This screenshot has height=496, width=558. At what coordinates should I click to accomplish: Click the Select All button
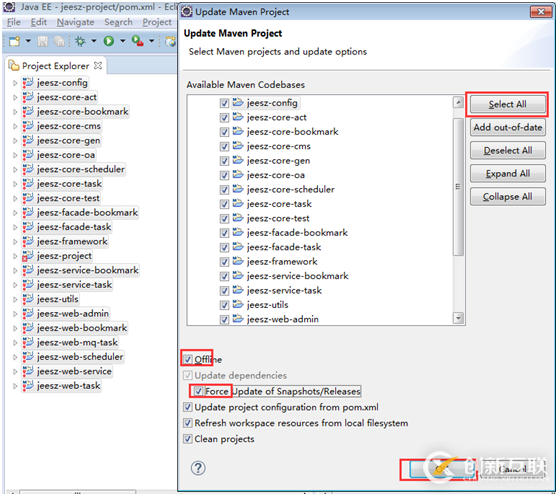click(x=507, y=104)
